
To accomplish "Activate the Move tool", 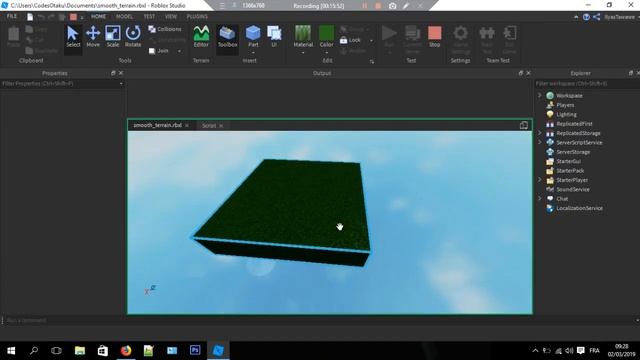I will (93, 37).
